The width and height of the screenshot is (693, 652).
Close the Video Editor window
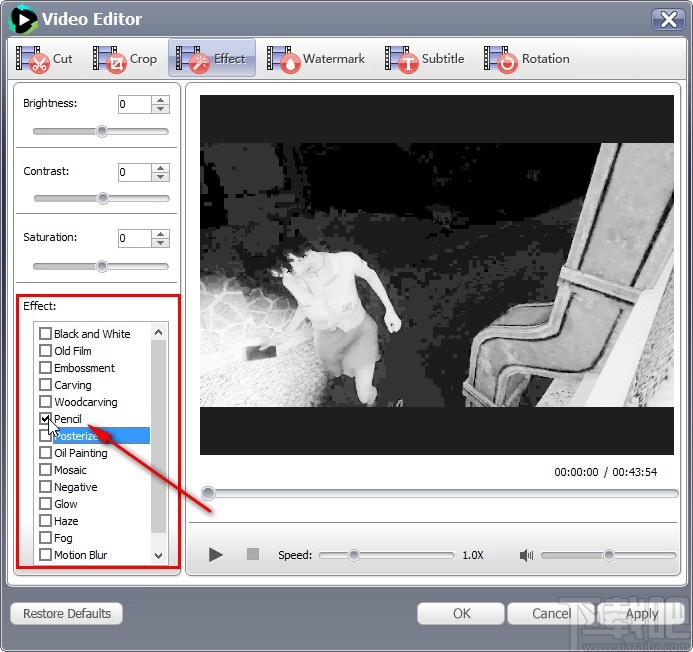(x=668, y=19)
